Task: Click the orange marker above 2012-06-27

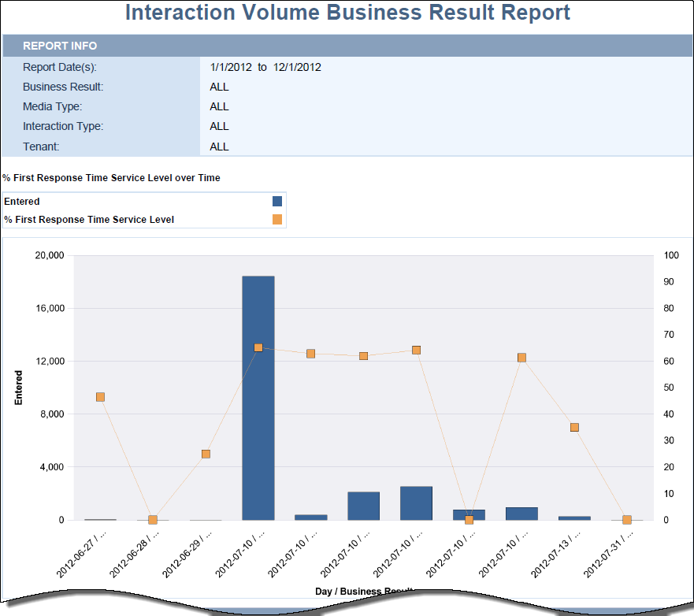Action: [100, 397]
